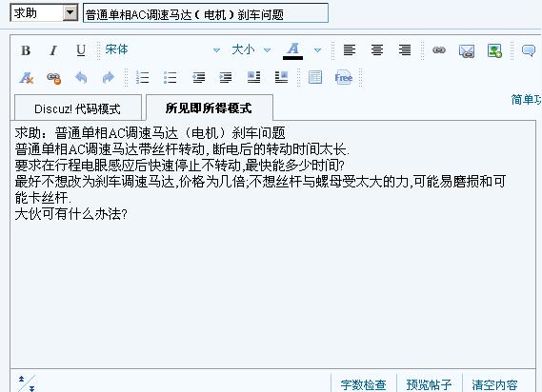Remove text formatting
The width and height of the screenshot is (542, 392).
coord(27,78)
